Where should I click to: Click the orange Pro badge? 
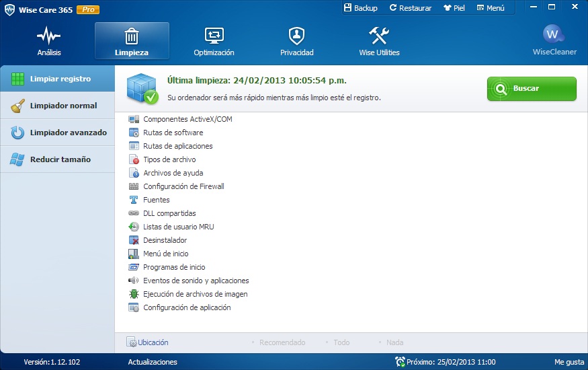tap(88, 10)
